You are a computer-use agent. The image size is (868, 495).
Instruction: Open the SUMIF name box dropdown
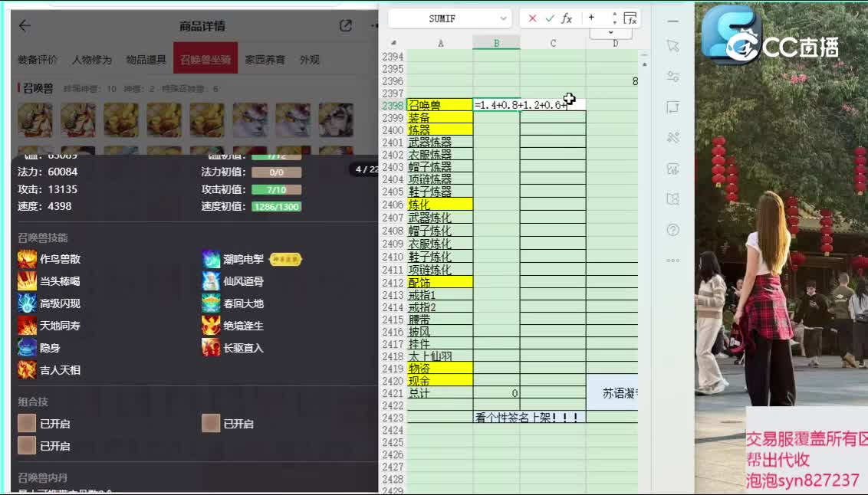pos(503,18)
